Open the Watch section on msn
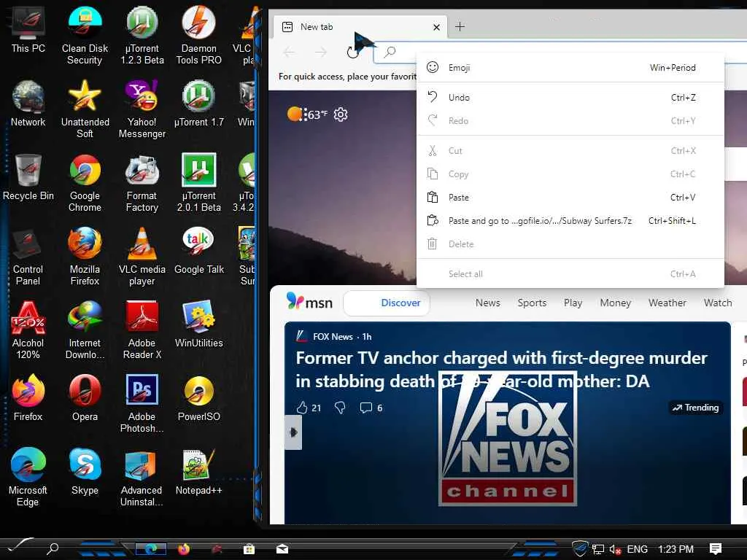 pos(718,303)
